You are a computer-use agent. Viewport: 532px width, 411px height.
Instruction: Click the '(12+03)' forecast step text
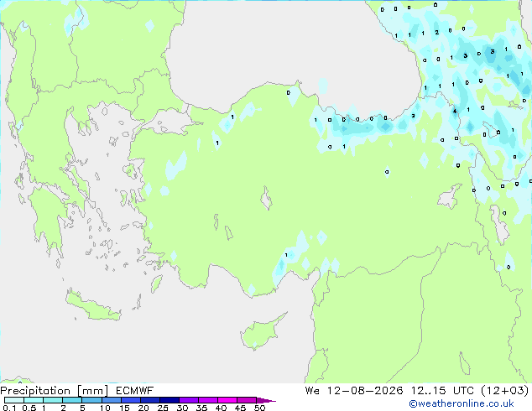505,391
